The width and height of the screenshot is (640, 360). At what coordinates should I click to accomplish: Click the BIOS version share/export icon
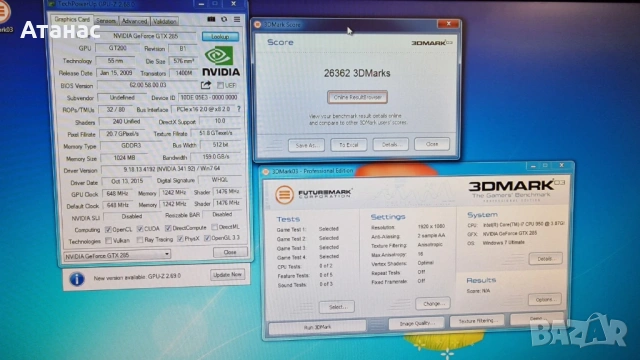click(206, 85)
